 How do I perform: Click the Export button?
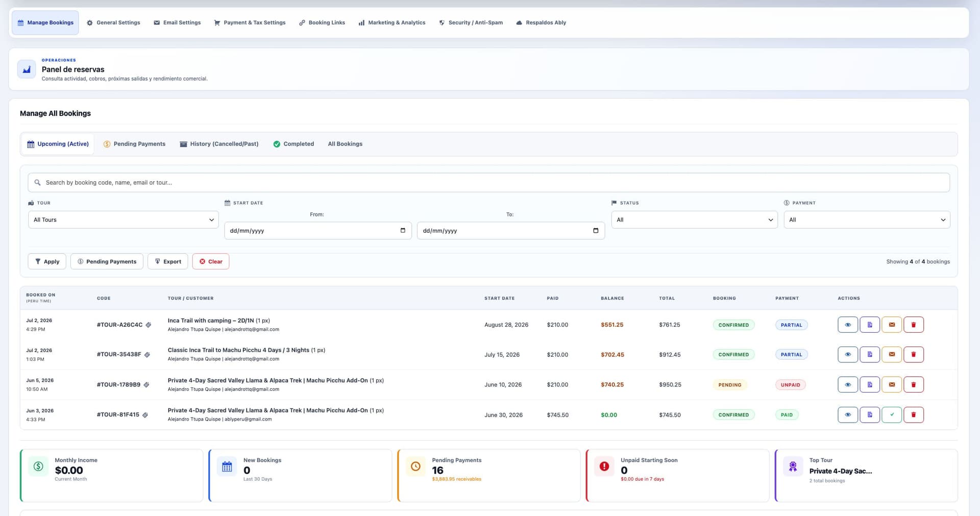pos(168,261)
